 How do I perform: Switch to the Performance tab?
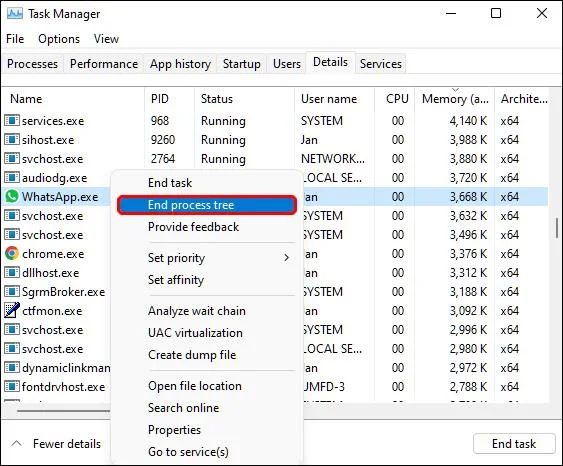click(x=104, y=64)
